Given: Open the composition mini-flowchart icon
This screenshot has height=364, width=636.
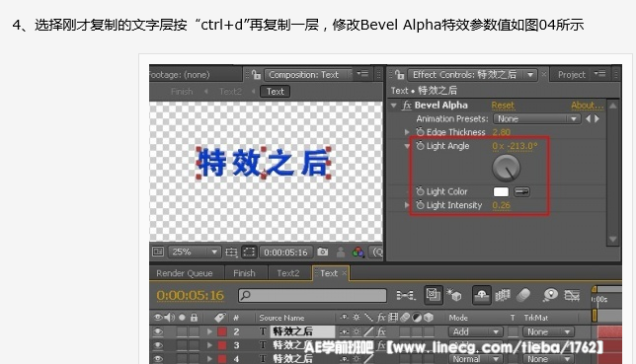Looking at the screenshot, I should tap(406, 296).
